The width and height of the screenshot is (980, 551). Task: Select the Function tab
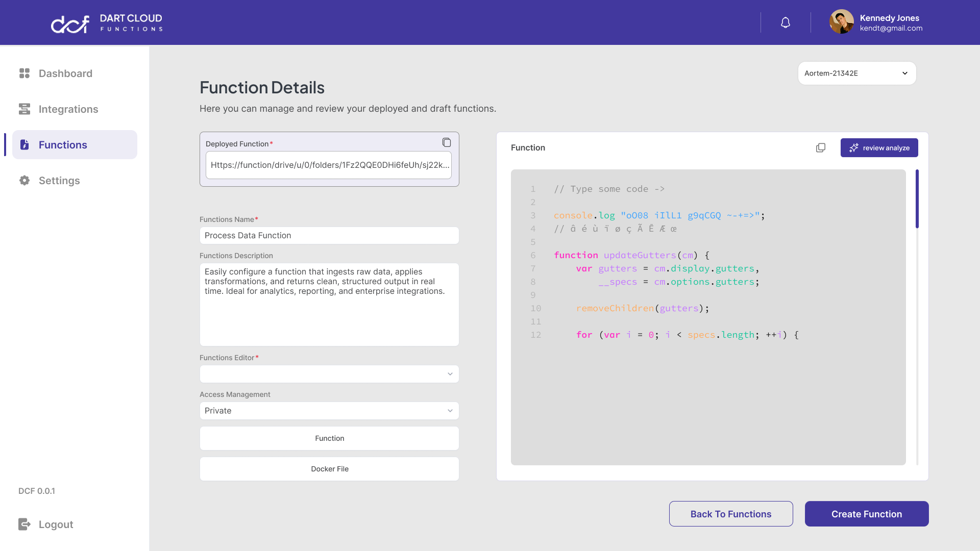point(329,438)
